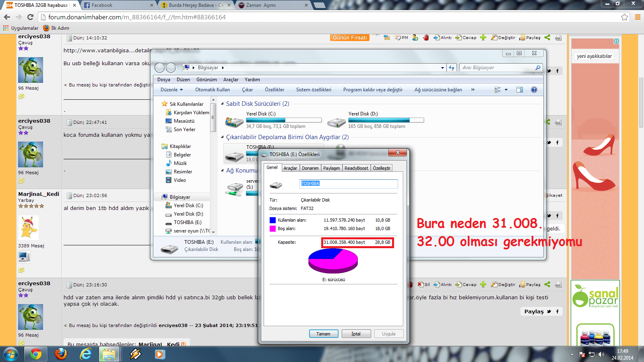Collapse Ağ Konumu group
The image size is (644, 362).
[x=222, y=171]
